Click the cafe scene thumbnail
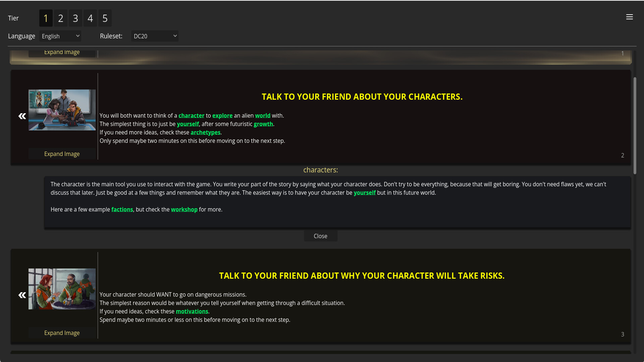 tap(62, 289)
